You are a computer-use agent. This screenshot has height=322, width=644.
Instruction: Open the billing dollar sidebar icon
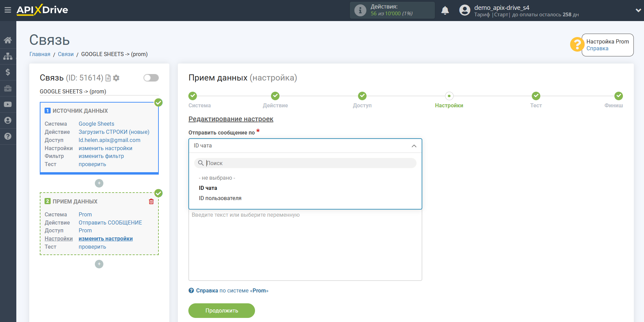[x=8, y=72]
